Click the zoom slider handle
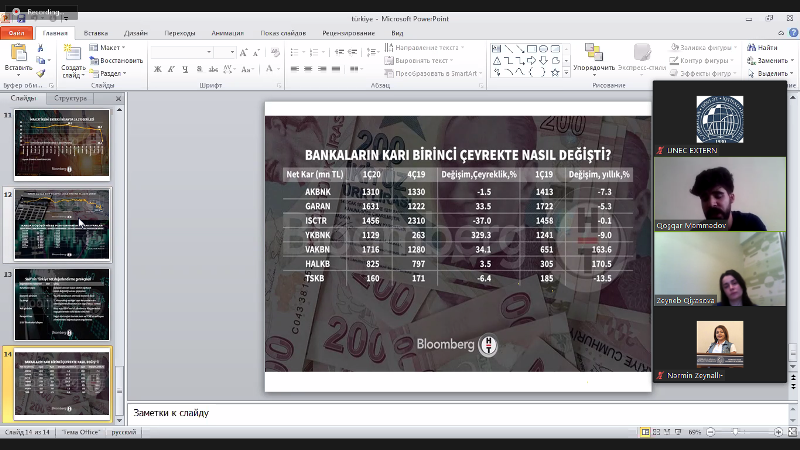Screen dimensions: 800x450 (735, 432)
